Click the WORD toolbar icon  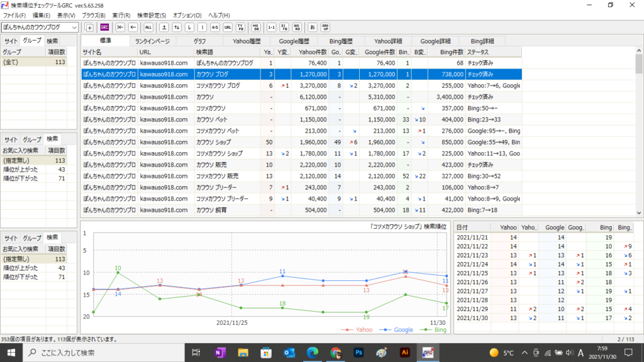297,28
